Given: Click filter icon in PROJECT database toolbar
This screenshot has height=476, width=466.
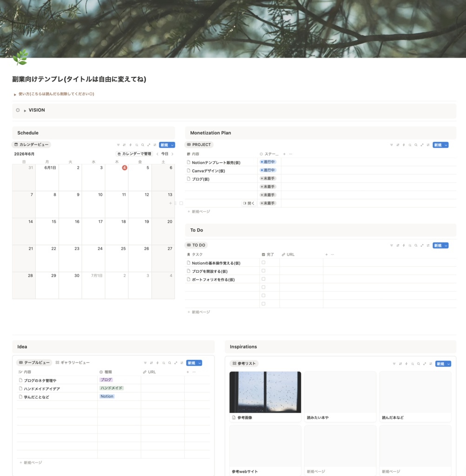Looking at the screenshot, I should (391, 145).
